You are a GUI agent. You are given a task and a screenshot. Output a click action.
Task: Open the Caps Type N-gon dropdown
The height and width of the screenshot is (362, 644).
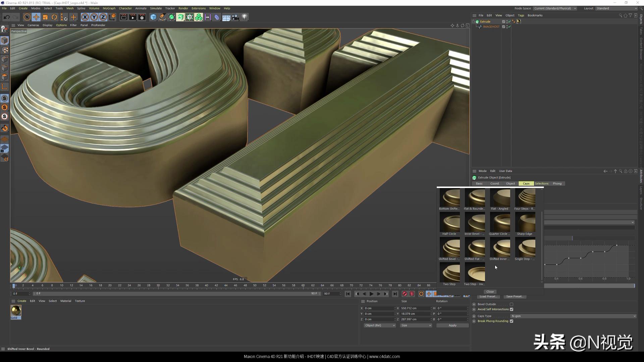(573, 316)
